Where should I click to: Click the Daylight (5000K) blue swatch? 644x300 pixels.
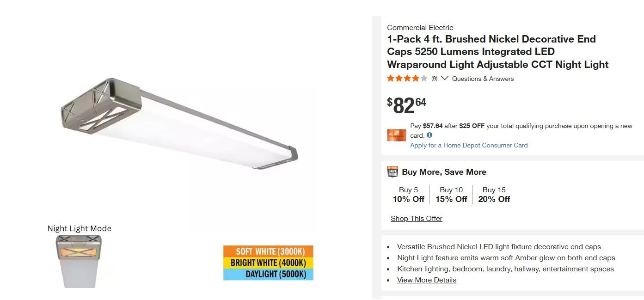pos(268,274)
